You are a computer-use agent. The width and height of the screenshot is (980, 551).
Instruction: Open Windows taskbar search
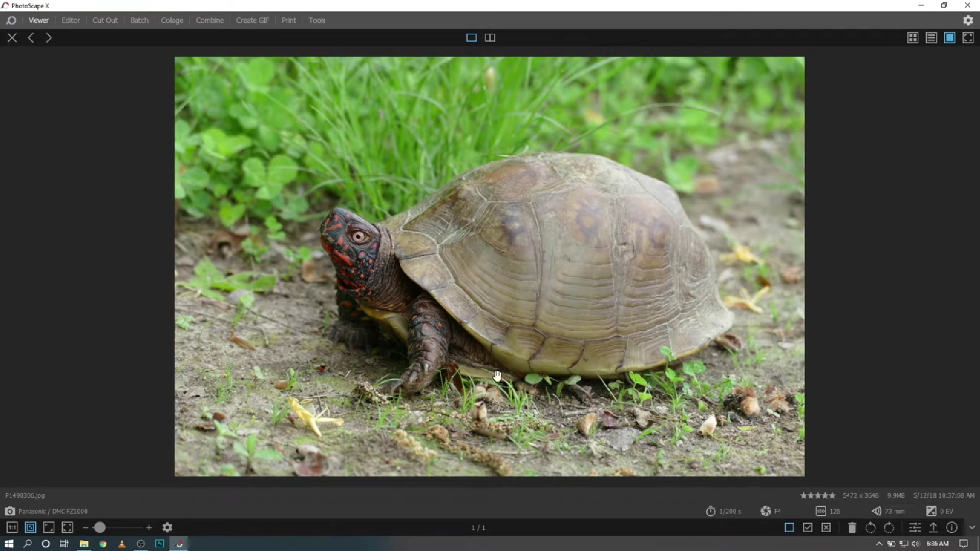point(28,544)
